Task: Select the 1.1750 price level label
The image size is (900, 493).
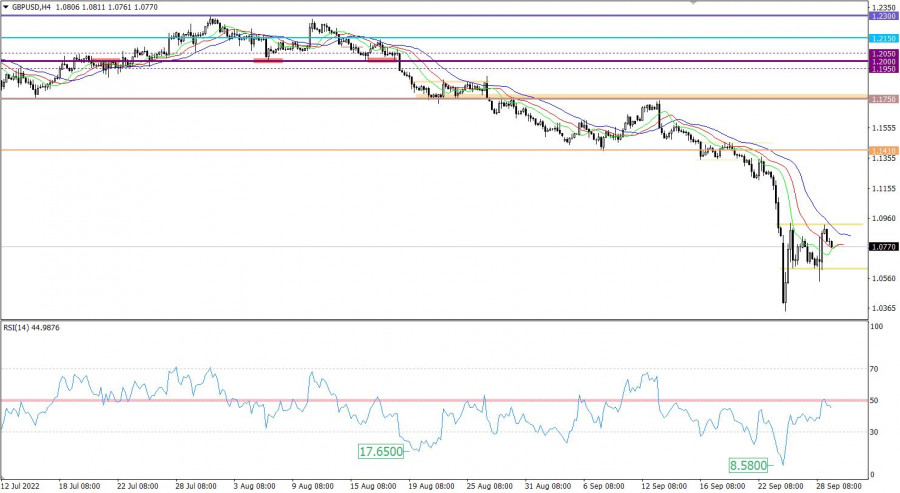Action: click(x=883, y=99)
